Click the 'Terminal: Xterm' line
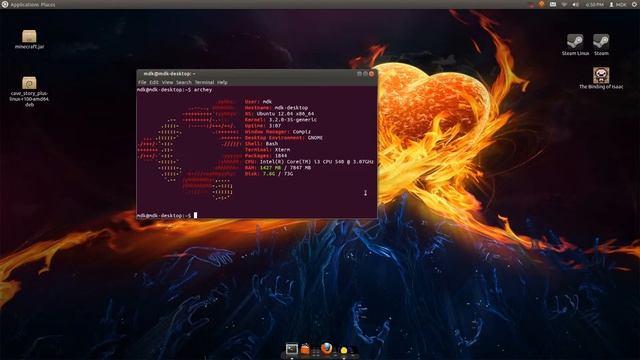Viewport: 640px width, 360px height. click(x=267, y=150)
